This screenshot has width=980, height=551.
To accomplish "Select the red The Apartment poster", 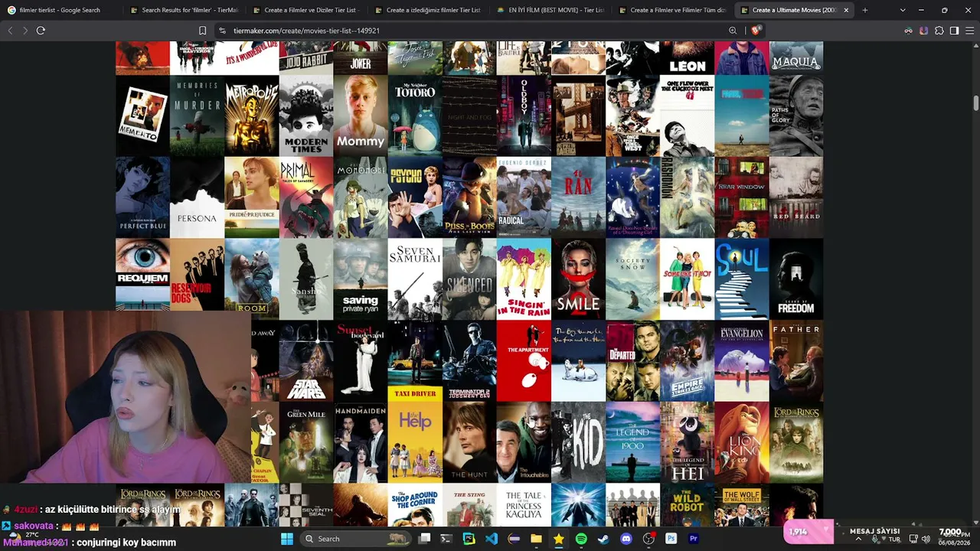I will [x=524, y=361].
